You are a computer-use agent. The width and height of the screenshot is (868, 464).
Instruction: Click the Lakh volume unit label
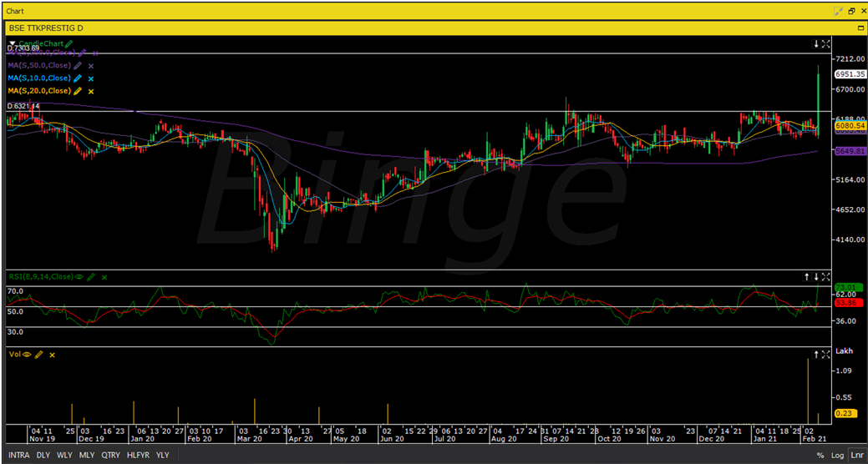point(845,351)
